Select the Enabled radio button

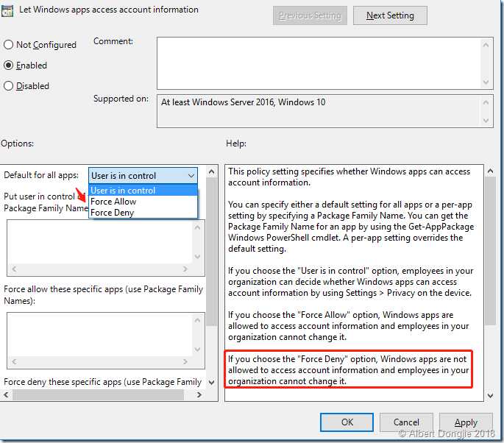(x=8, y=65)
